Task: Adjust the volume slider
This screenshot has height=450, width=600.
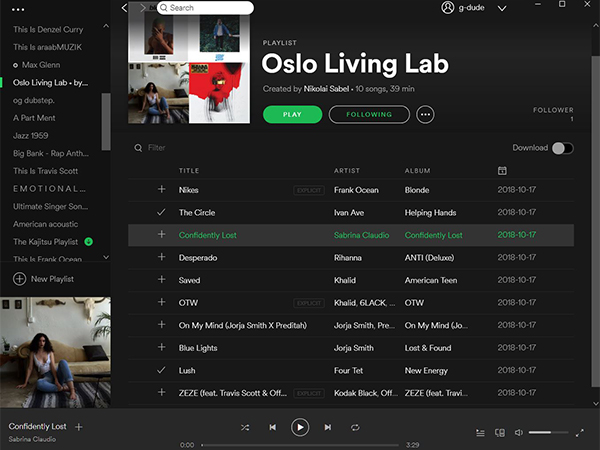Action: point(548,432)
